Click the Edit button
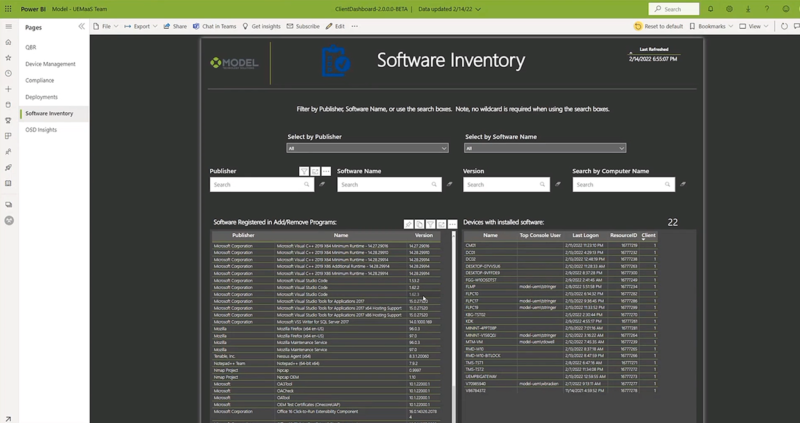Screen dimensions: 800x423 [x=335, y=26]
